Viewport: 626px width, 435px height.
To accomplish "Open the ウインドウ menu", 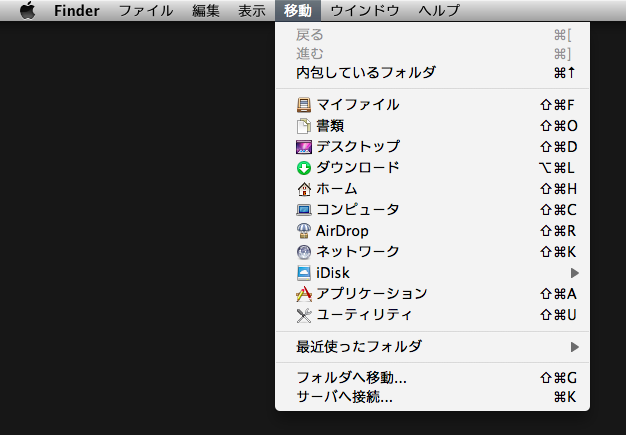I will (365, 10).
